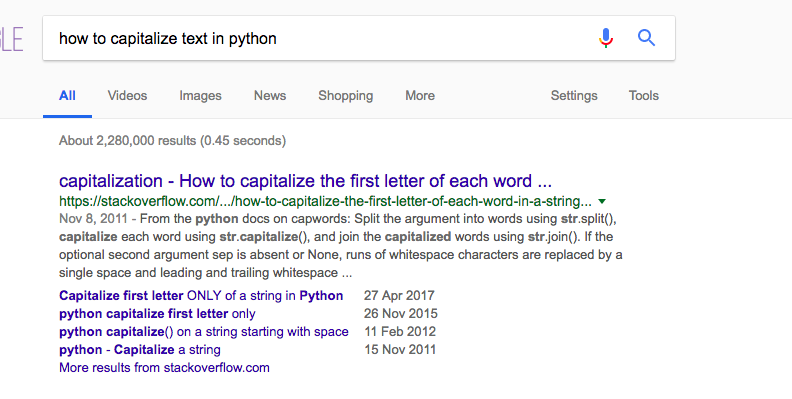This screenshot has width=792, height=399.
Task: Open the More search categories menu
Action: (420, 95)
